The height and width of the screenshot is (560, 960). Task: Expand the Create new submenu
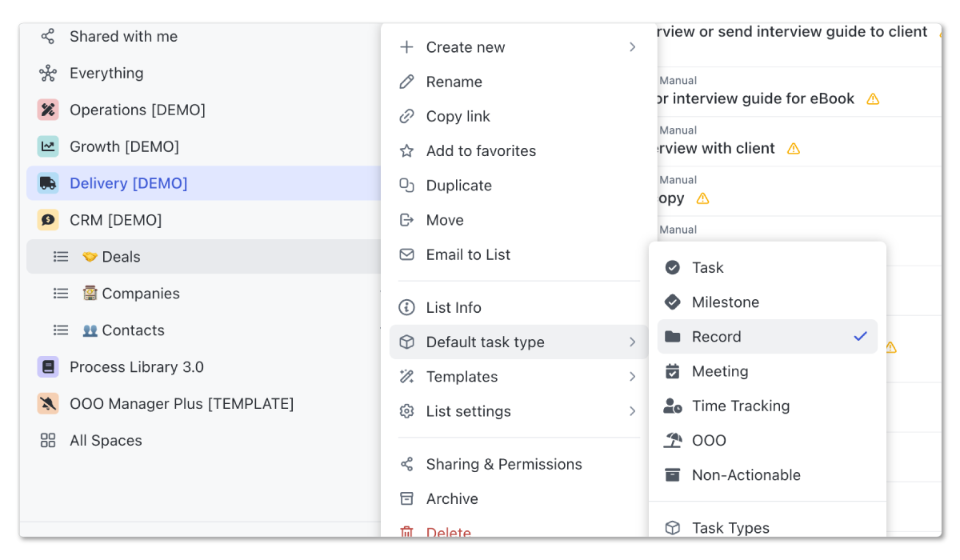point(466,46)
